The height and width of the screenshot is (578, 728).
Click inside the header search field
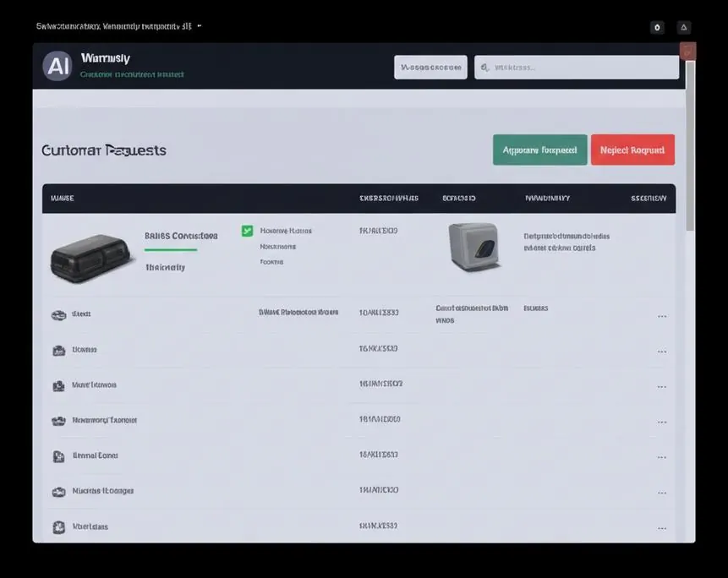click(577, 68)
